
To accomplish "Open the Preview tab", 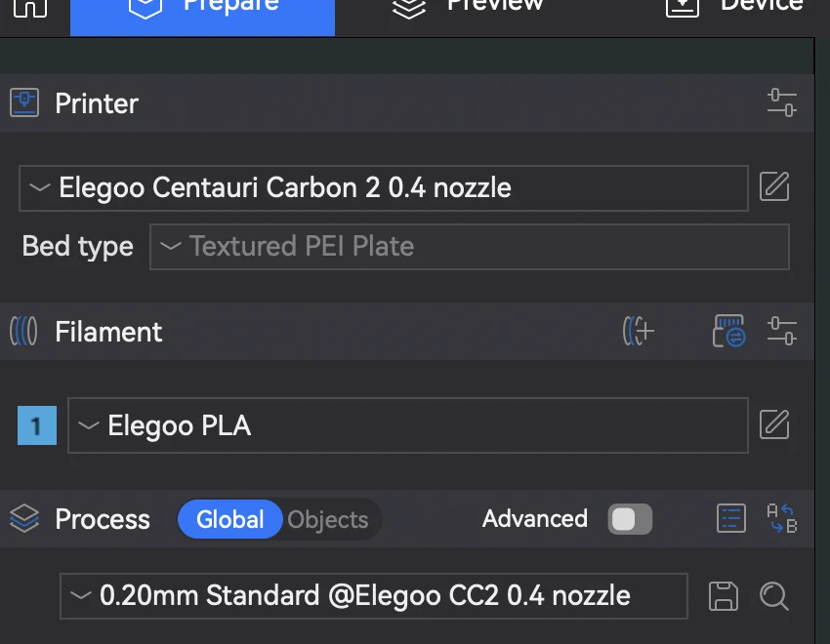I will pyautogui.click(x=468, y=8).
